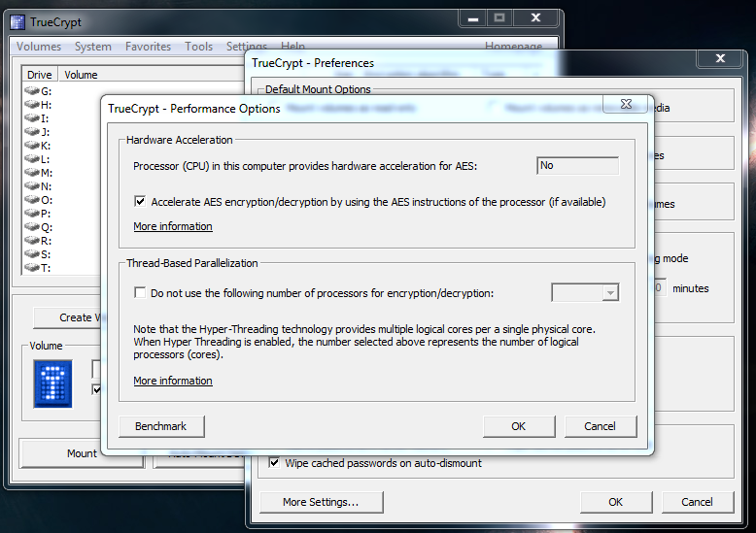Image resolution: width=756 pixels, height=533 pixels.
Task: Close the Performance Options dialog
Action: 626,104
